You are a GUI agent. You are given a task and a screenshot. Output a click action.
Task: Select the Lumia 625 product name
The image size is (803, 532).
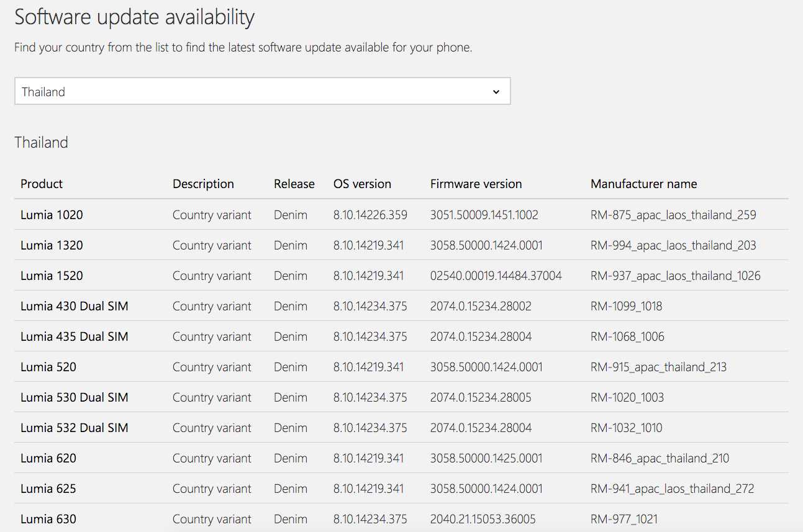(48, 489)
